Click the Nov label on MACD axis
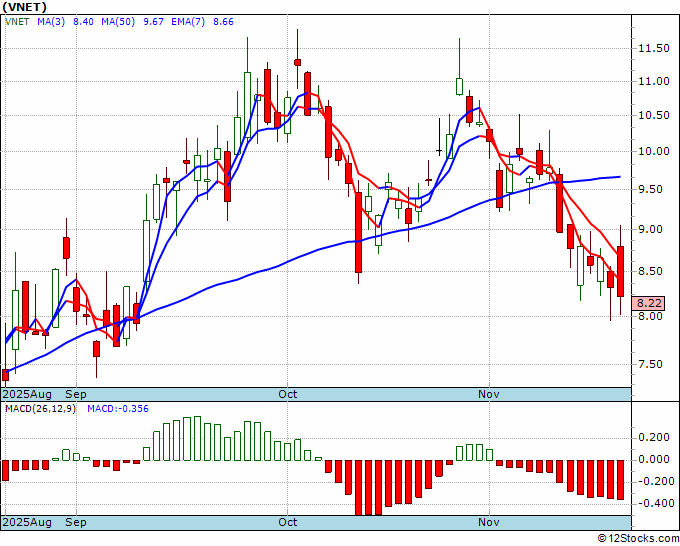 click(x=489, y=522)
